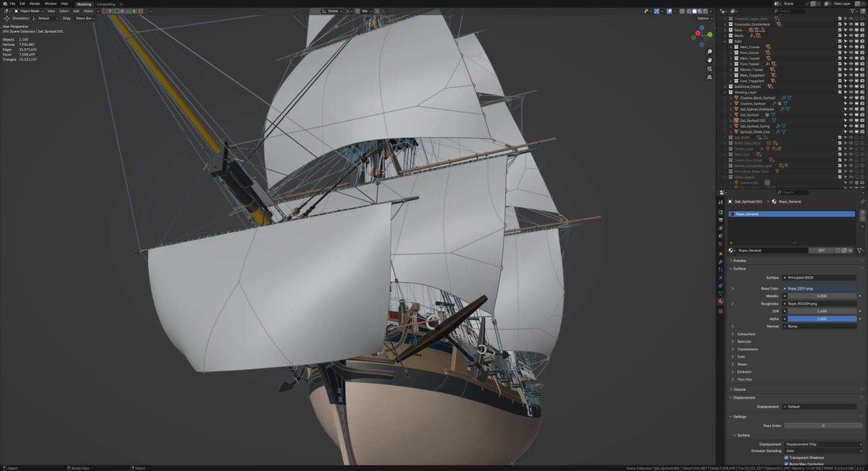Select Clueline_Spritsail object in outliner
The height and width of the screenshot is (471, 868).
pyautogui.click(x=753, y=103)
